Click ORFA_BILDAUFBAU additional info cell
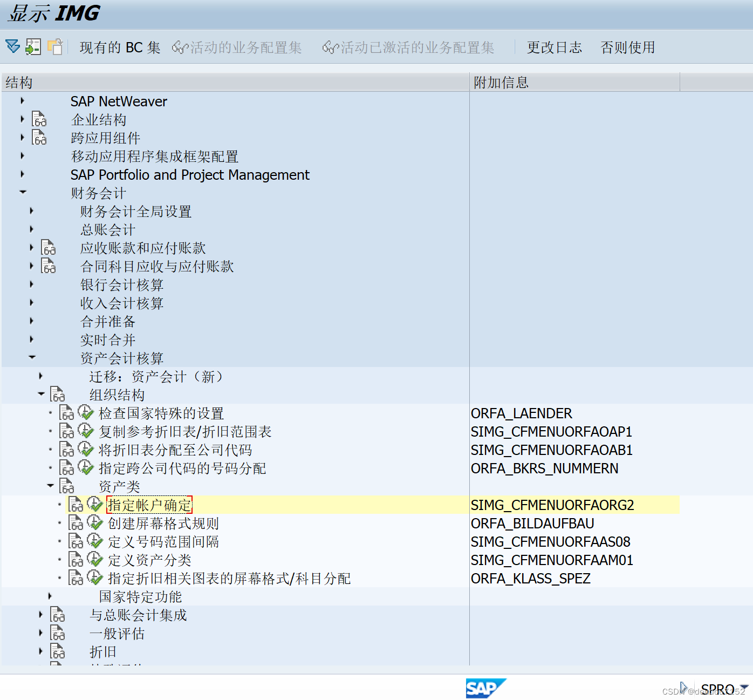Viewport: 753px width, 700px height. click(x=532, y=524)
